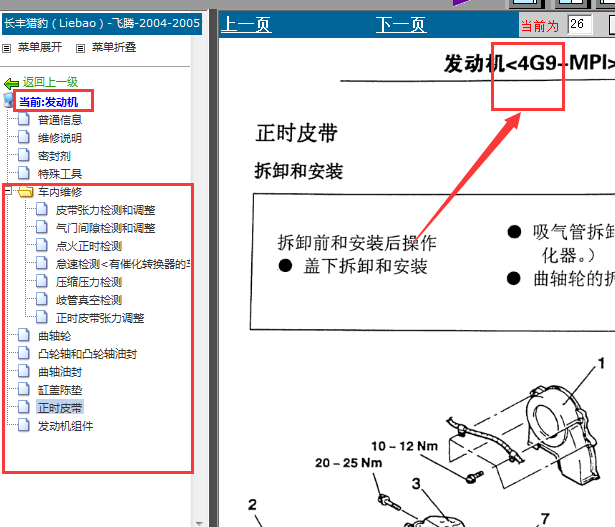
Task: Click the 菜单展开 list icon
Action: [x=6, y=49]
